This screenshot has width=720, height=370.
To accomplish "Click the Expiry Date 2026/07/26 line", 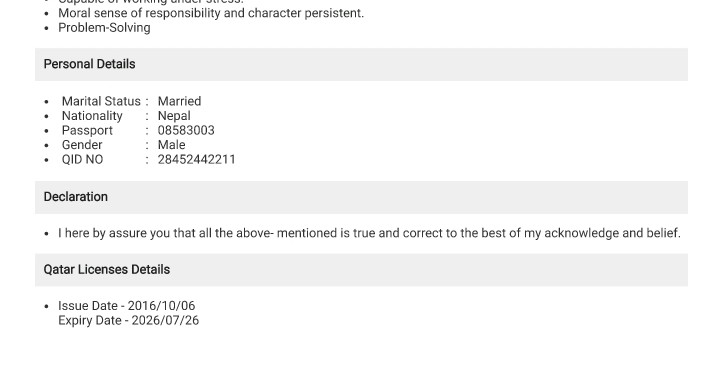I will (129, 320).
